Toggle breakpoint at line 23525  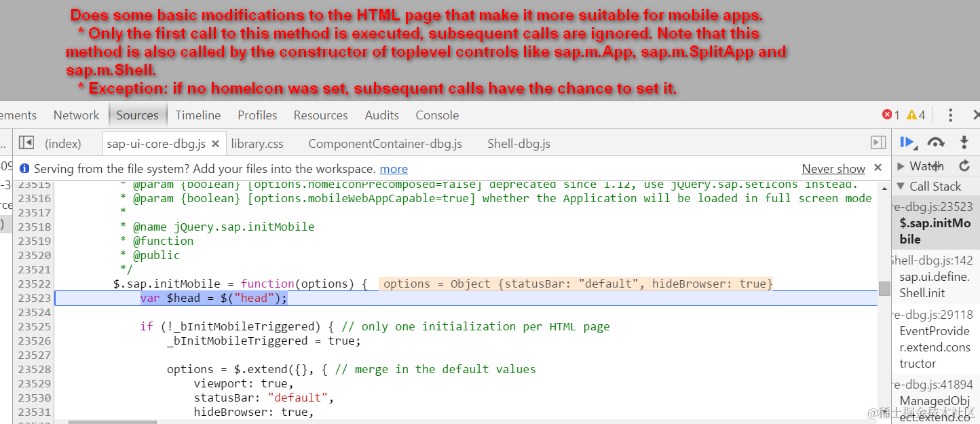point(34,326)
